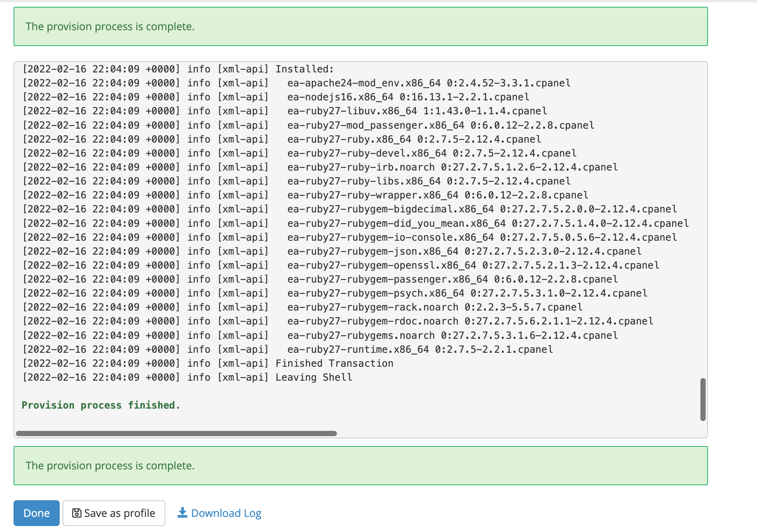
Task: Click the Save as profile button
Action: coord(114,513)
